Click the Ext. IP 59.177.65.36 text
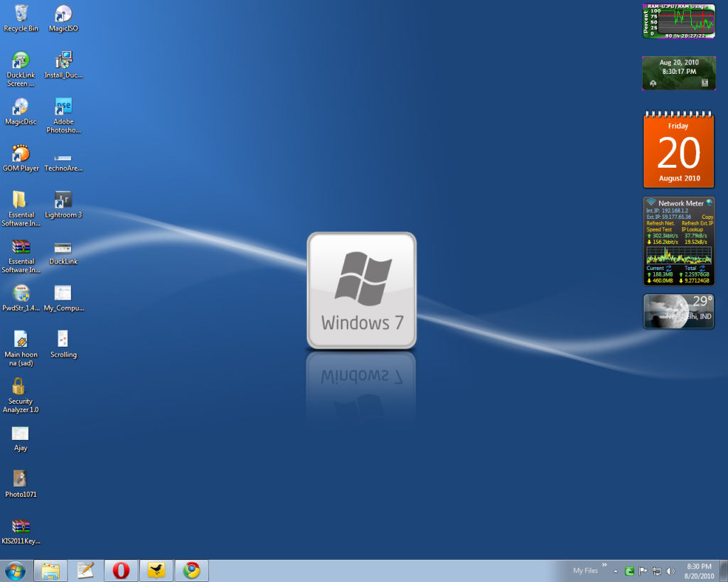Screen dimensions: 728x582 point(668,217)
